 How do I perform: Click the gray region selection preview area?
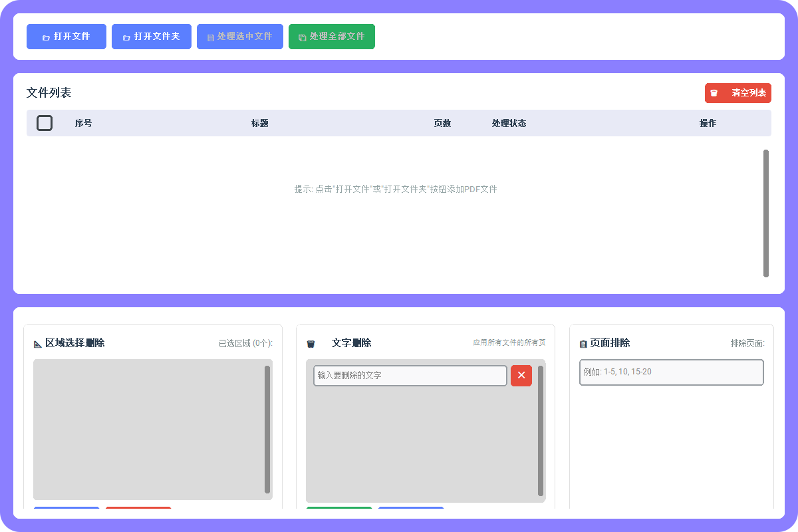coord(148,429)
